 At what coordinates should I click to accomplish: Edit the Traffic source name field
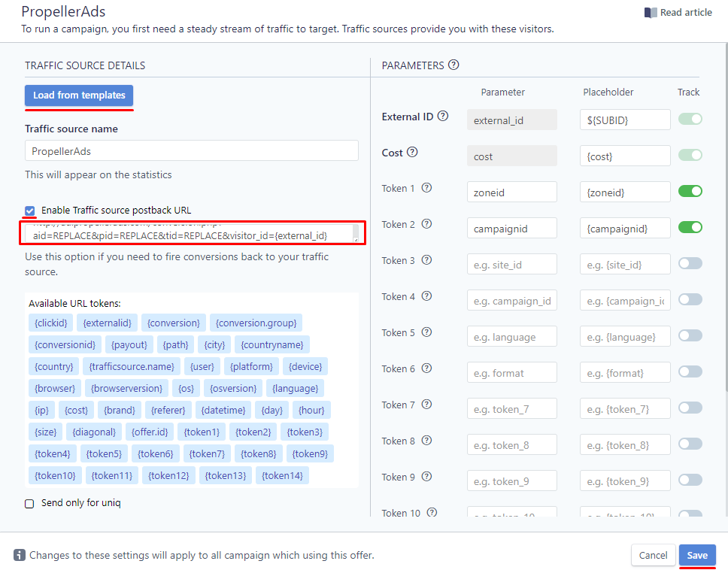[192, 151]
